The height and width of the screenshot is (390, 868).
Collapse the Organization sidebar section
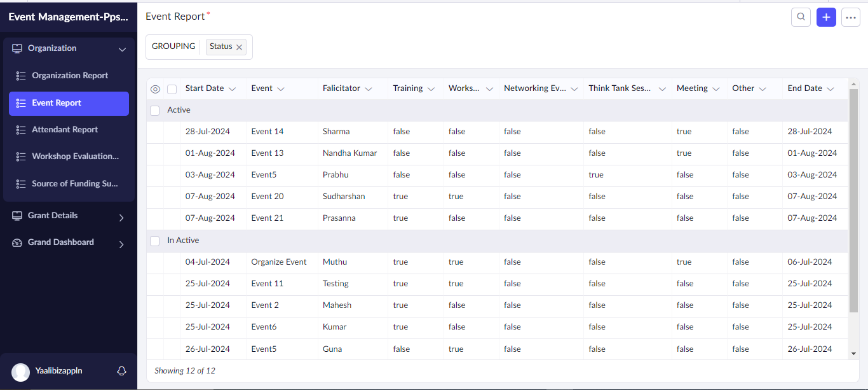pos(122,49)
